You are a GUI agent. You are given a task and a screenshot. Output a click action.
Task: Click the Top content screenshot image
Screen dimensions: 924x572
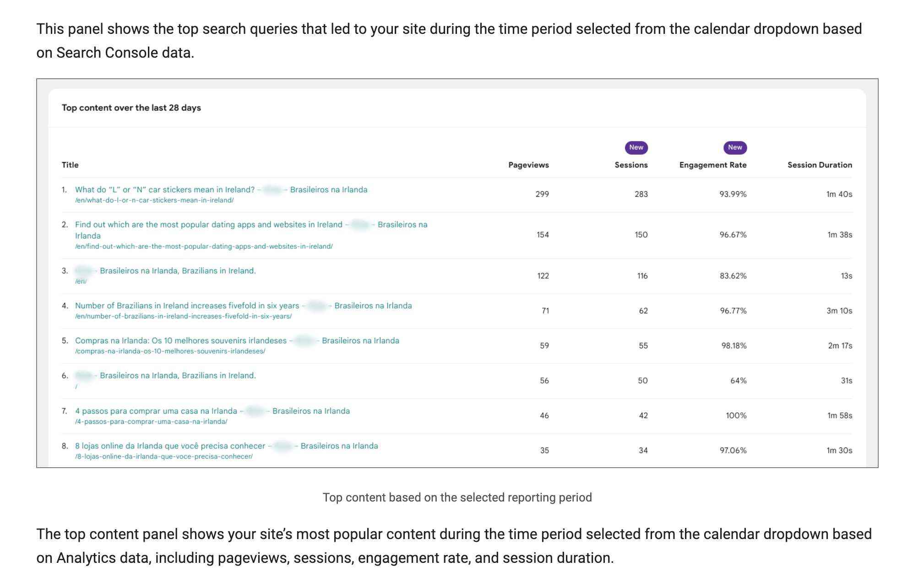coord(457,273)
